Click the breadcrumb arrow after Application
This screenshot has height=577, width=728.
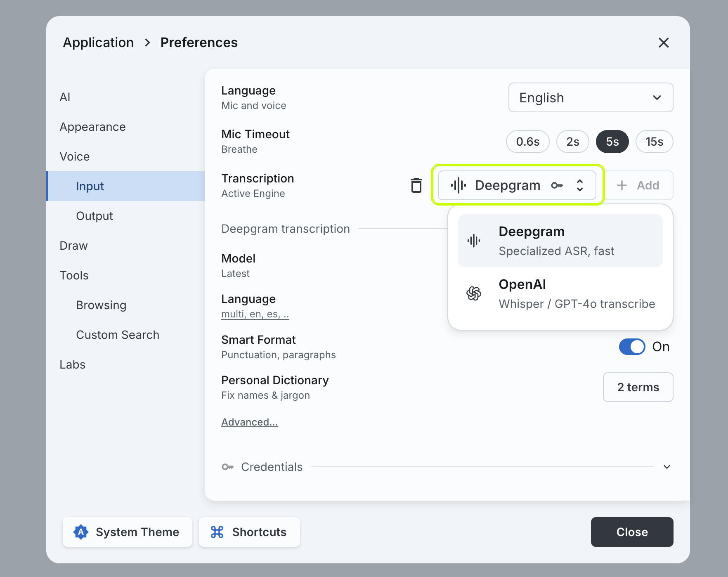pos(147,43)
